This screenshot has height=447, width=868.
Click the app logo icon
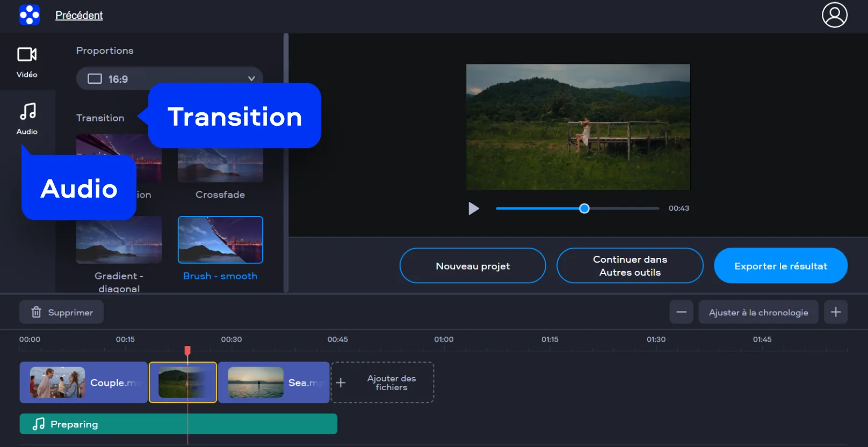coord(30,15)
